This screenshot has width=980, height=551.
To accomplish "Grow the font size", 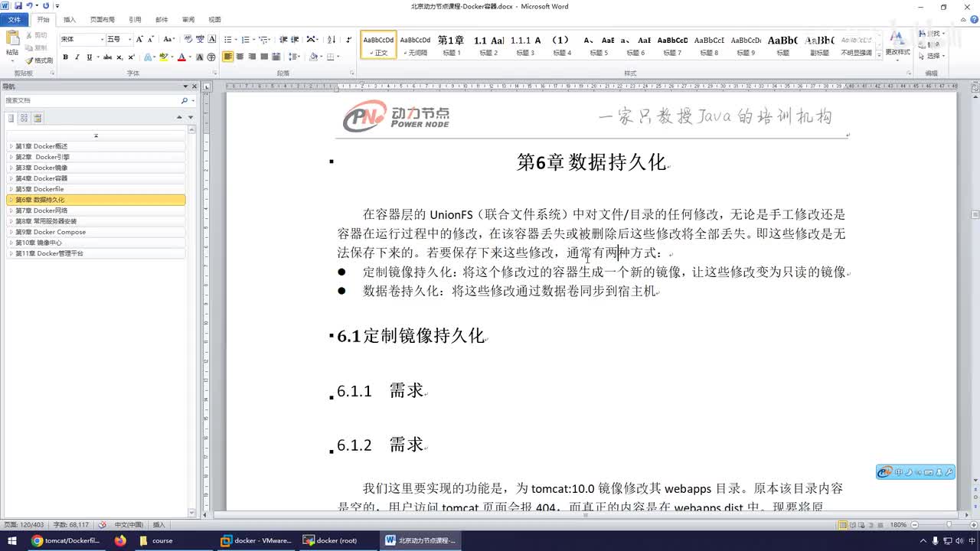I will [139, 39].
